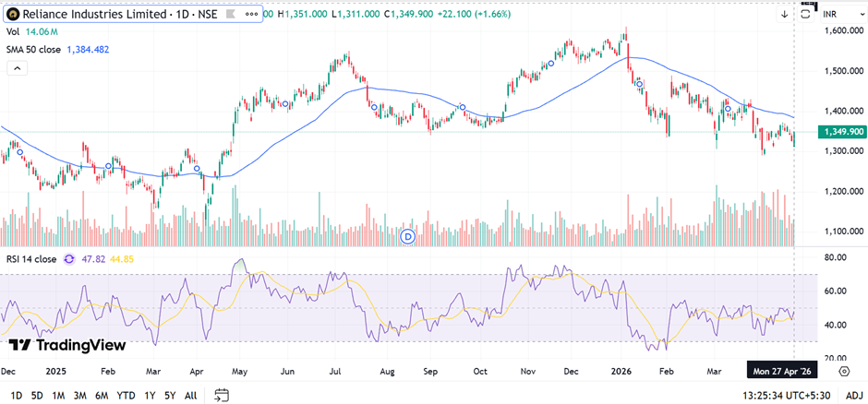Click the SMA 50 close indicator label
The width and height of the screenshot is (868, 404).
click(x=32, y=49)
